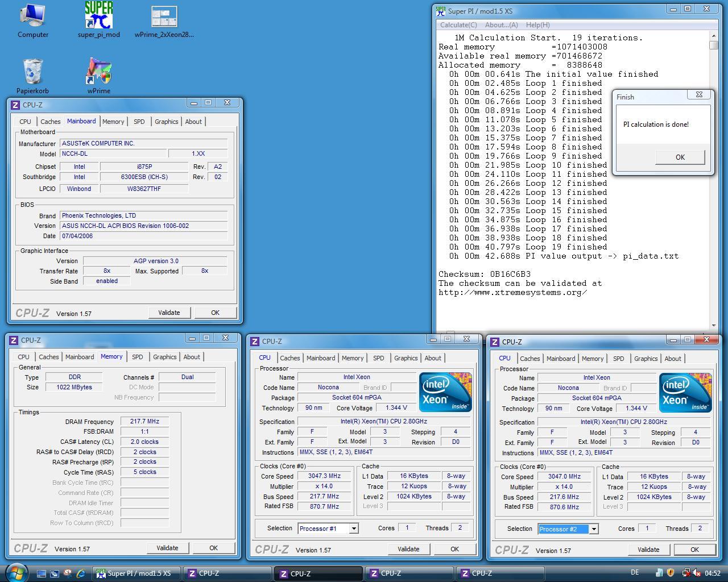Screen dimensions: 728x582
Task: Open About tab in Mainboard CPU-Z window
Action: 193,122
